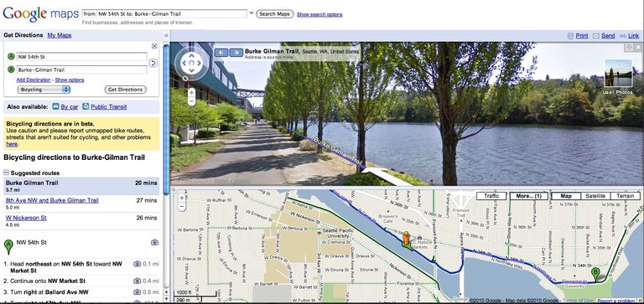Image resolution: width=644 pixels, height=304 pixels.
Task: Collapse the Suggested routes section
Action: [x=7, y=173]
